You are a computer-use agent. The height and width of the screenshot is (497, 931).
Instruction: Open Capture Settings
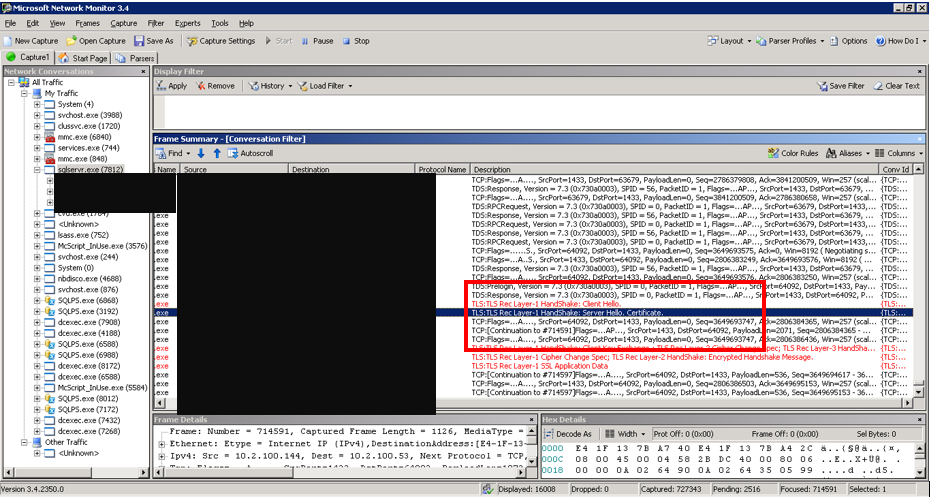pos(221,41)
